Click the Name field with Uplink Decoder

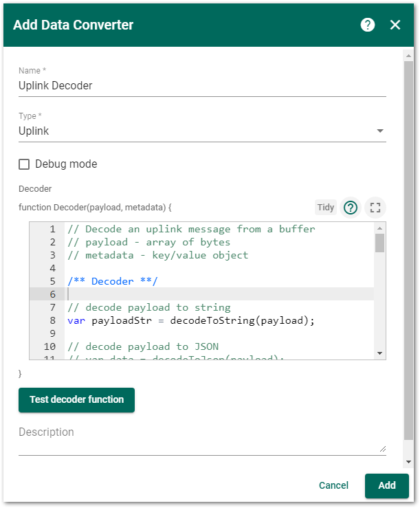click(x=202, y=86)
